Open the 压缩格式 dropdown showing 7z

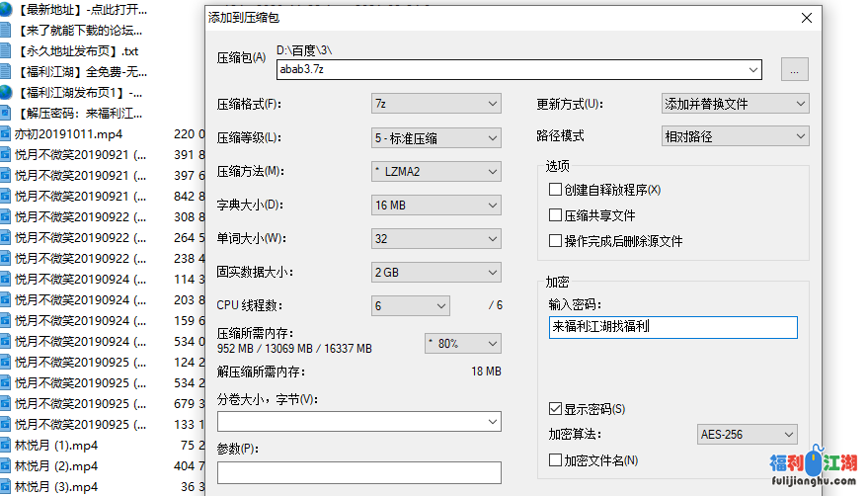[435, 104]
